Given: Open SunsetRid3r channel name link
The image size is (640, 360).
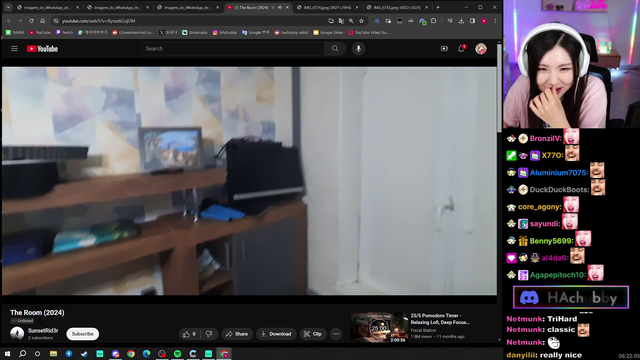Looking at the screenshot, I should tap(43, 331).
